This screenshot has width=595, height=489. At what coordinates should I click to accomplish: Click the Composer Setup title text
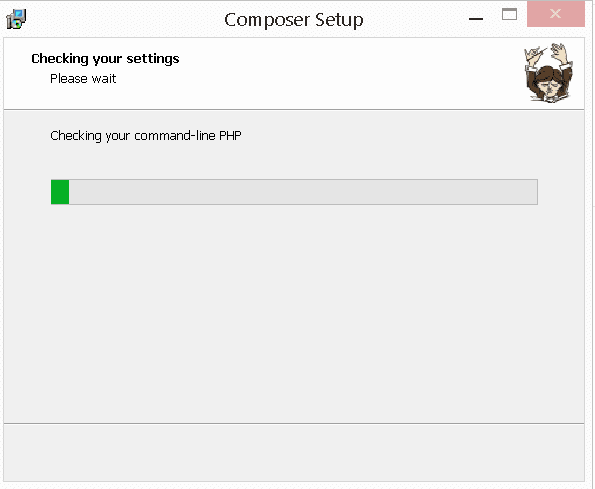(x=294, y=20)
